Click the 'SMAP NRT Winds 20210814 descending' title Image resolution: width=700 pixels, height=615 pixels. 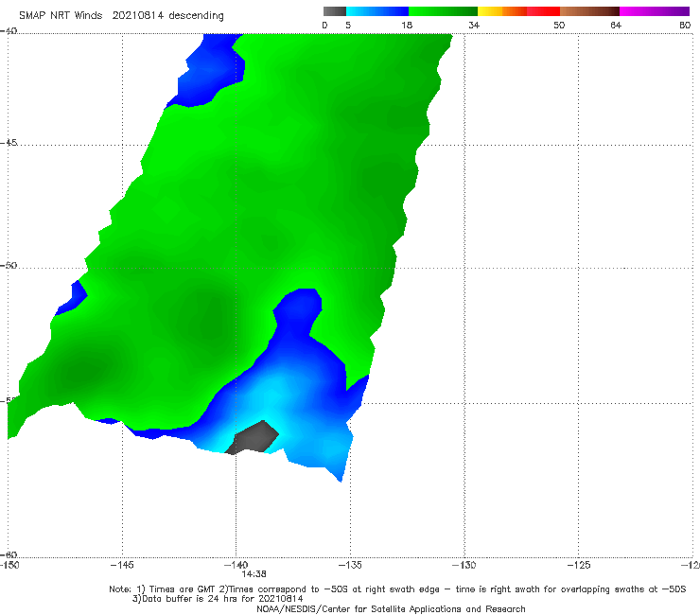pos(121,16)
